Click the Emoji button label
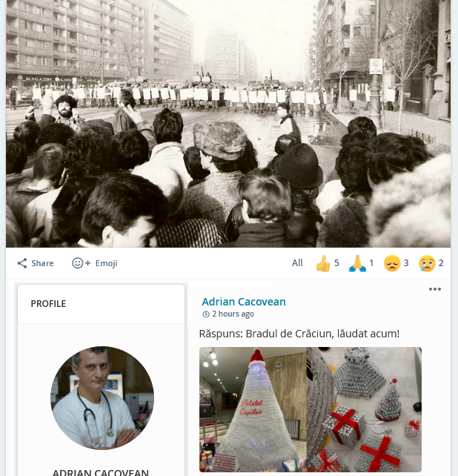Image resolution: width=458 pixels, height=476 pixels. point(106,263)
